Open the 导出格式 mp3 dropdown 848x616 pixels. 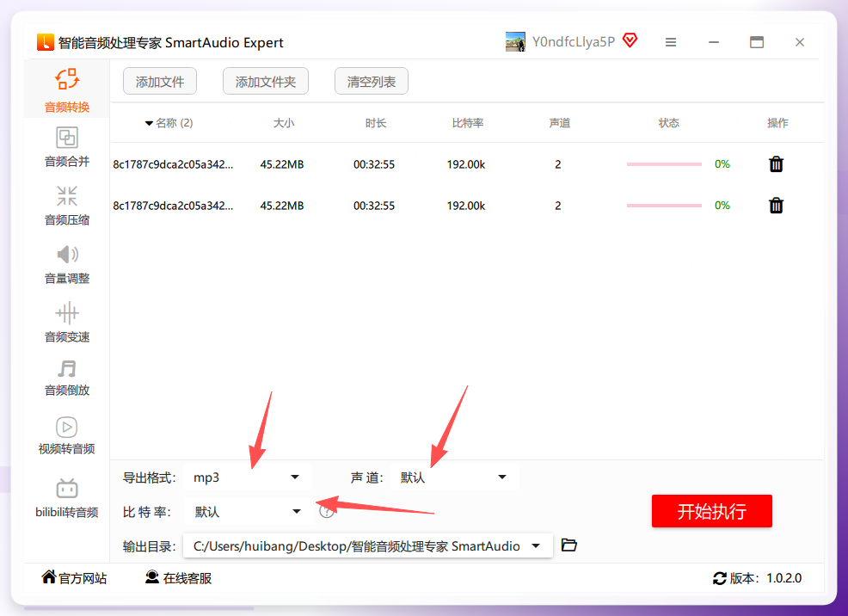[247, 477]
